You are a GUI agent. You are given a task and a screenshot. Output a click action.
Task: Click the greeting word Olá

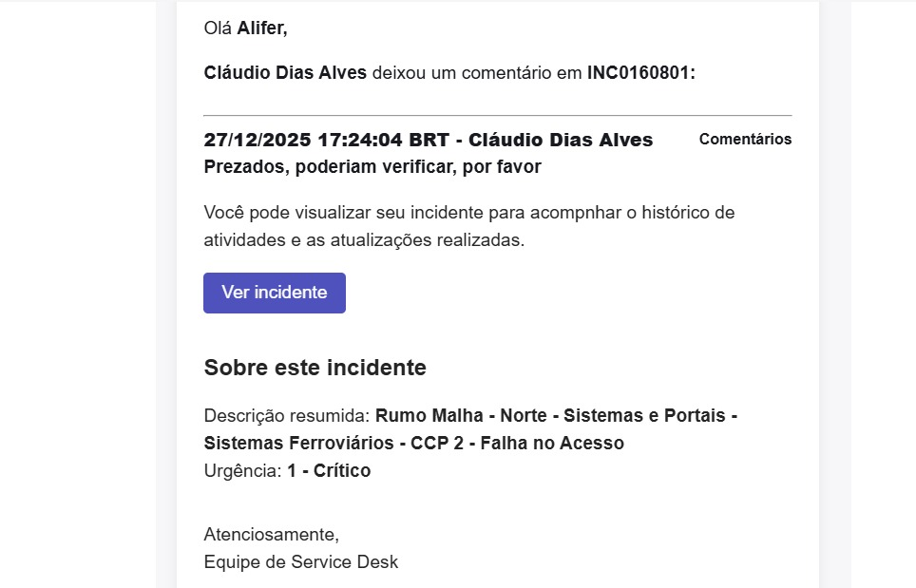pos(218,28)
